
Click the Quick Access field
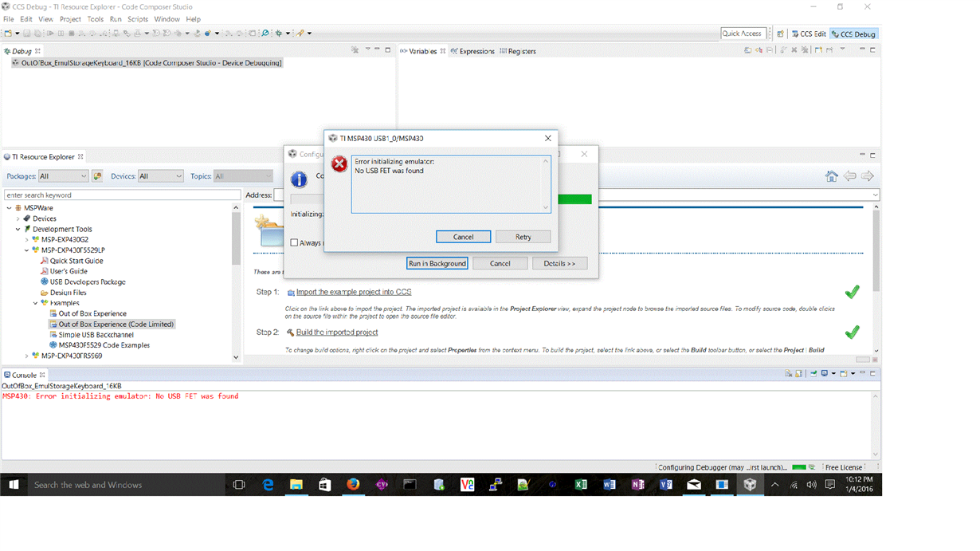click(743, 33)
